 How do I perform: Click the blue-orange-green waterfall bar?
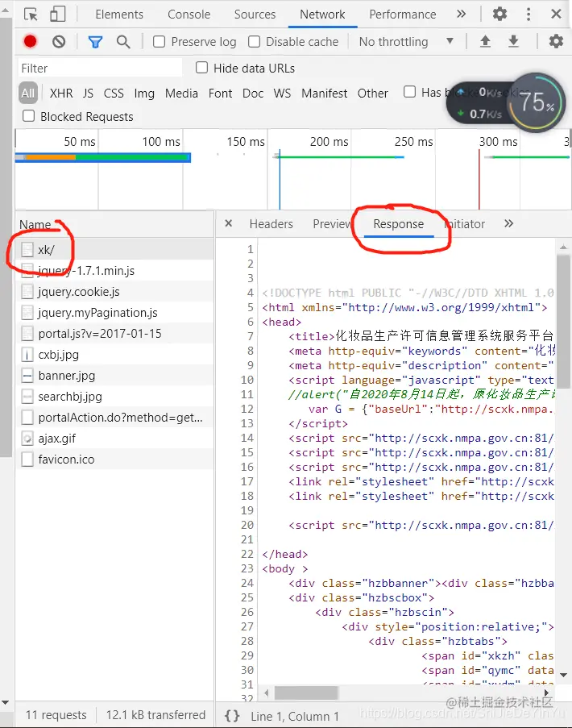tap(102, 157)
